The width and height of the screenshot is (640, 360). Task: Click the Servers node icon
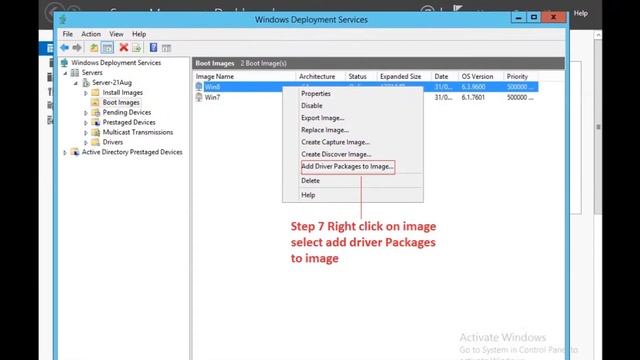pyautogui.click(x=75, y=73)
